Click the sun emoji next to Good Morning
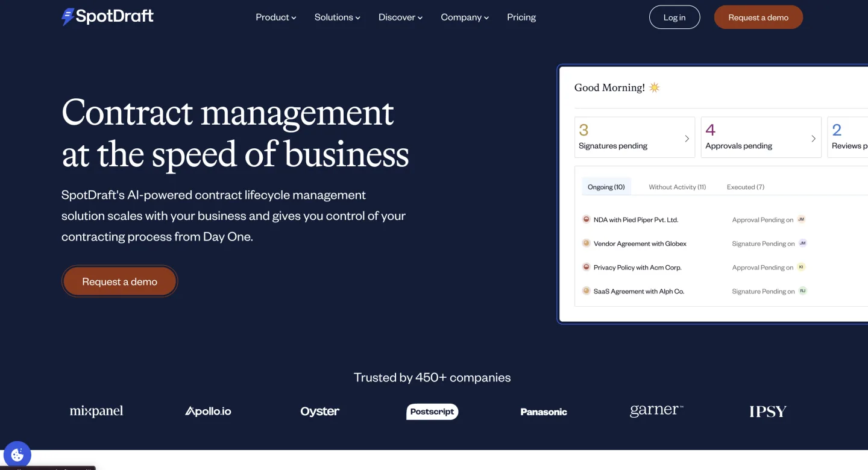Screen dimensions: 868x470 (655, 87)
